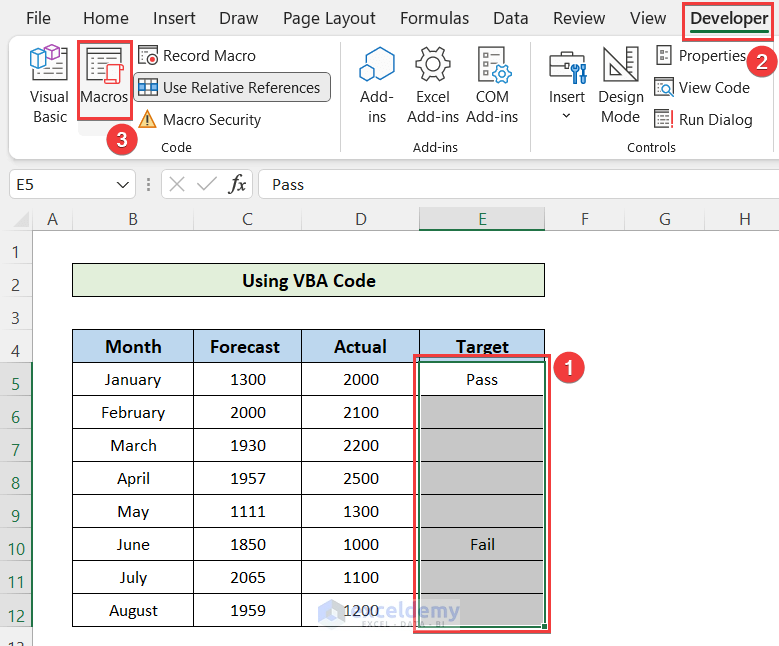The image size is (779, 646).
Task: Switch to the Formulas tab
Action: (434, 18)
